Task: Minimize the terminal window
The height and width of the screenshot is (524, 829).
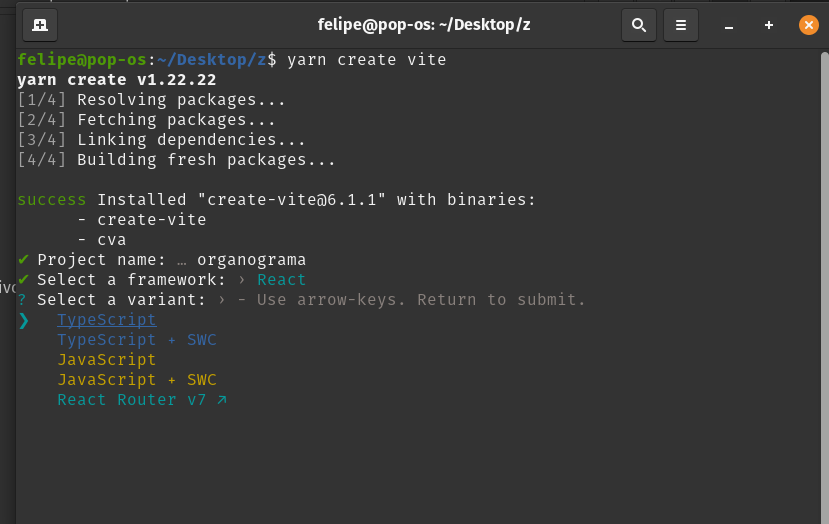Action: click(x=729, y=25)
